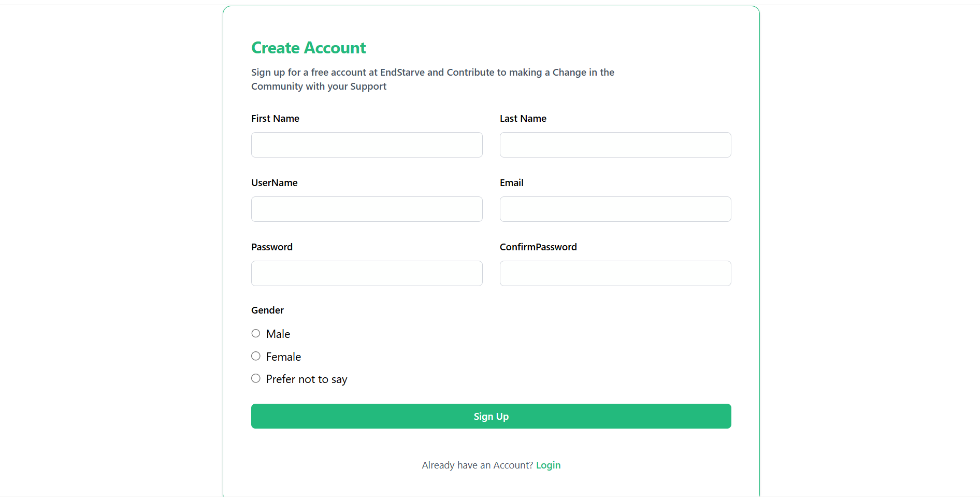Click into the UserName input field
This screenshot has height=497, width=980.
tap(367, 209)
